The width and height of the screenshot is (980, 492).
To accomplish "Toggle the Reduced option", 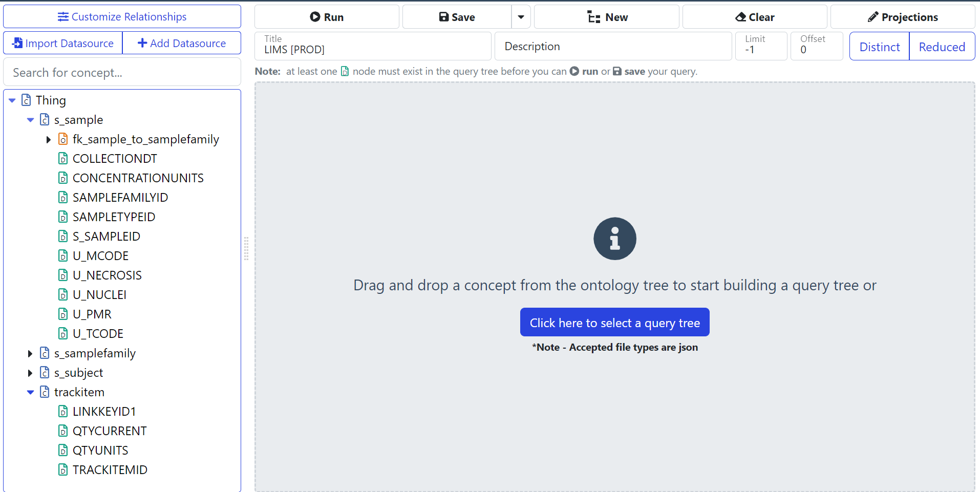I will 942,47.
